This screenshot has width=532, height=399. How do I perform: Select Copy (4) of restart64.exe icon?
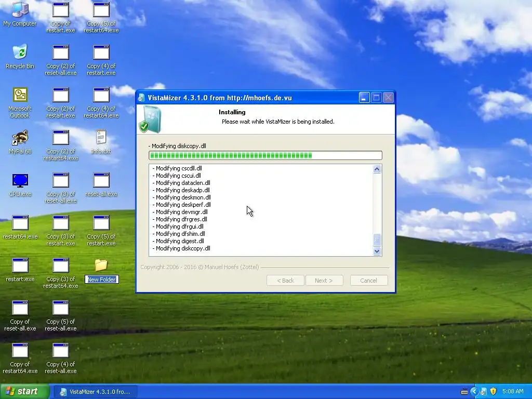tap(101, 95)
